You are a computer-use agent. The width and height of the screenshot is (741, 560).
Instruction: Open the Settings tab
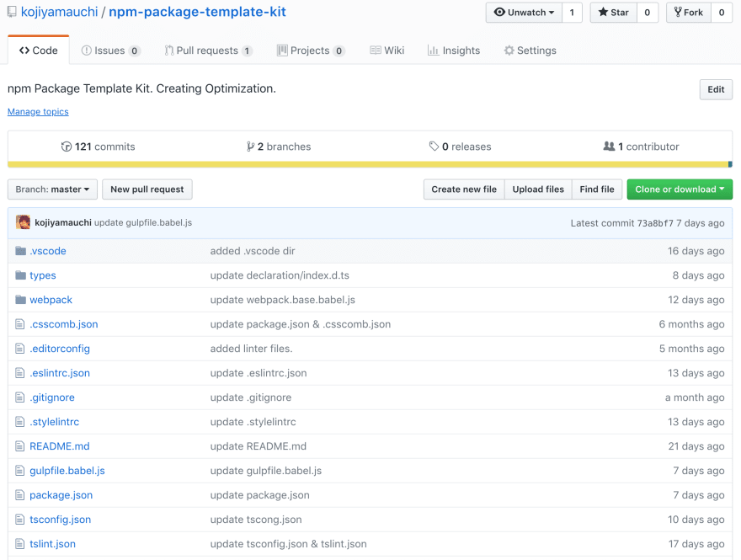point(530,51)
